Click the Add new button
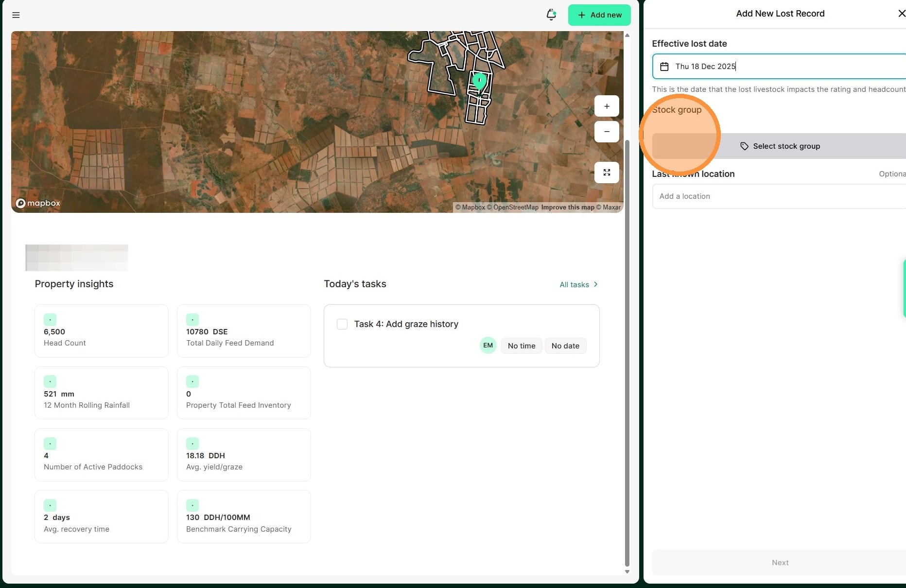The width and height of the screenshot is (906, 588). tap(599, 15)
